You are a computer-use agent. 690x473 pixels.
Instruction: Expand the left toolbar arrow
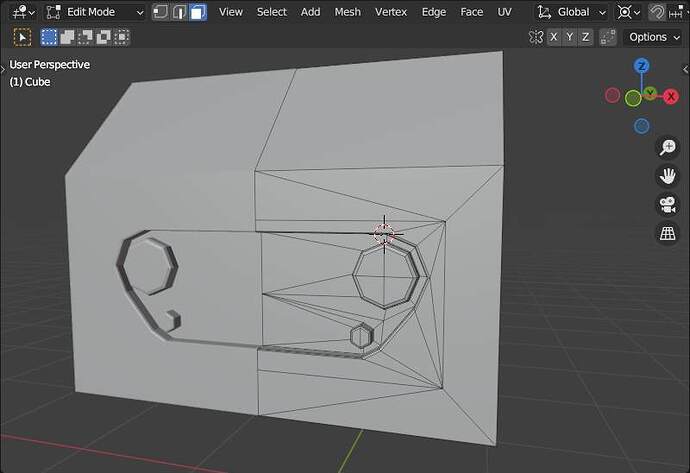click(x=3, y=69)
